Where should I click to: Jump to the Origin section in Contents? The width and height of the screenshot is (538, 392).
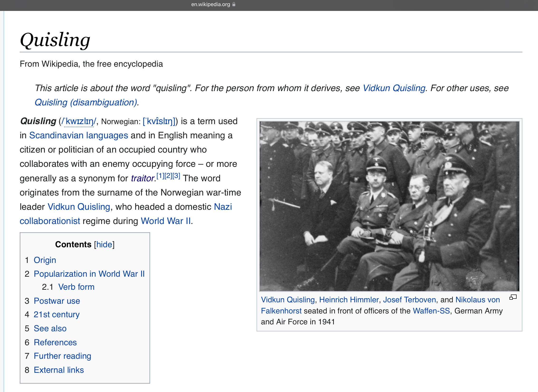45,260
